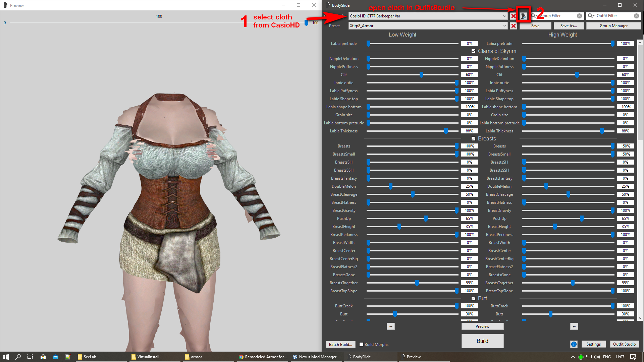644x362 pixels.
Task: Open selected outfit in Outfit Studio icon
Action: coord(523,16)
